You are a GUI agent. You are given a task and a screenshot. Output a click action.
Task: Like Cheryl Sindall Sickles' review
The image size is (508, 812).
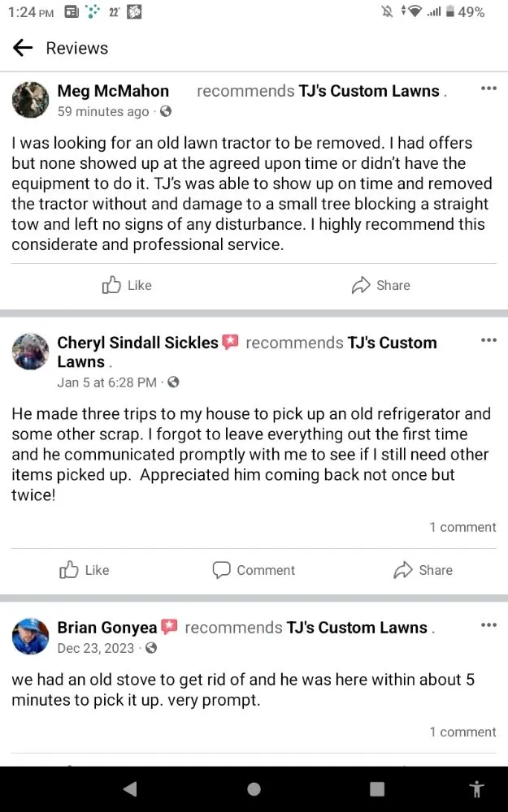(85, 570)
